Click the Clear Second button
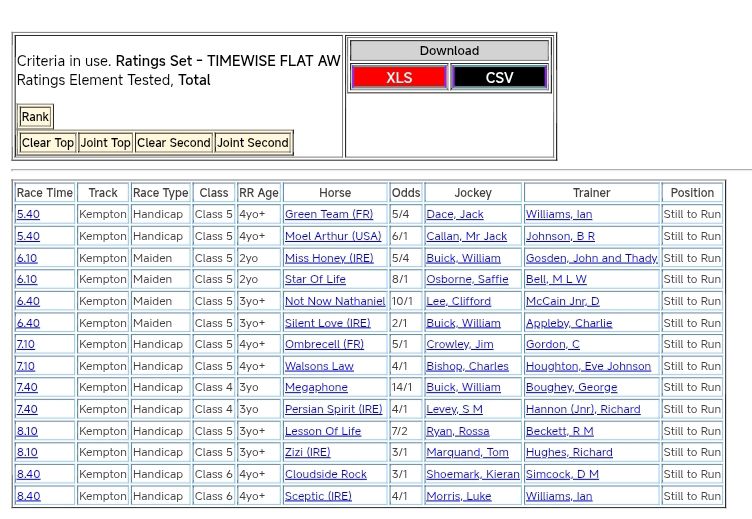This screenshot has width=752, height=519. tap(174, 143)
